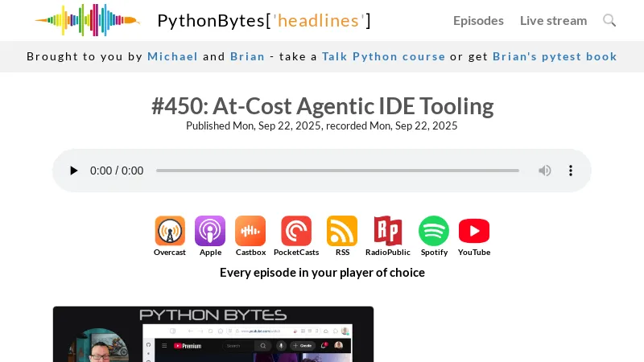Click the Castbox player icon
The height and width of the screenshot is (362, 644).
[x=250, y=231]
